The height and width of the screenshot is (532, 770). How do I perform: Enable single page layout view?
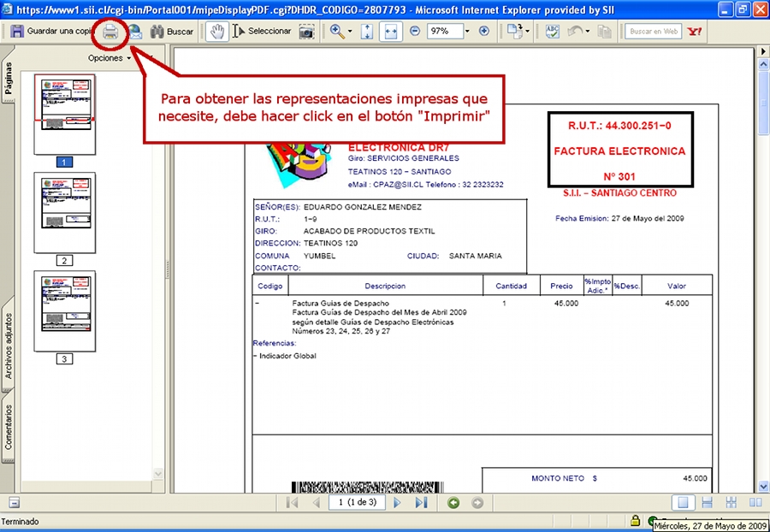coord(683,503)
